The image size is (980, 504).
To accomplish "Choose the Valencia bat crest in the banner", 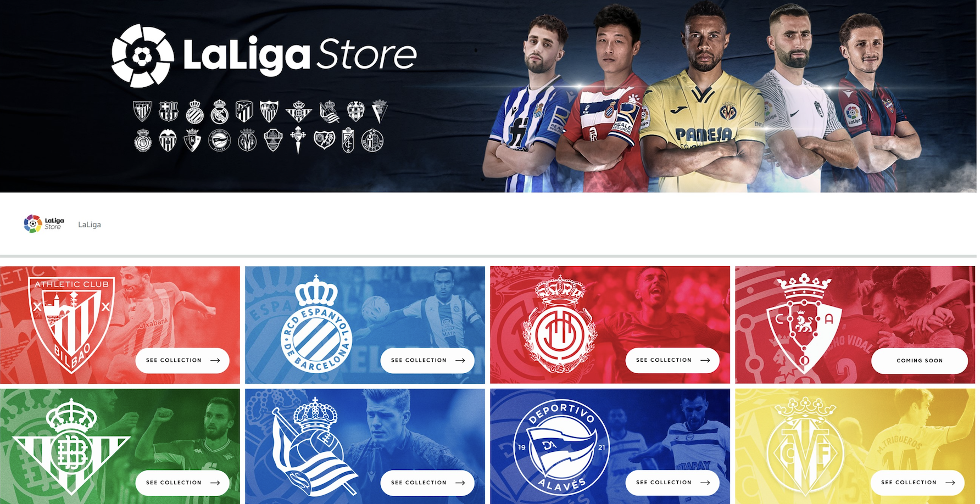I will click(x=168, y=141).
